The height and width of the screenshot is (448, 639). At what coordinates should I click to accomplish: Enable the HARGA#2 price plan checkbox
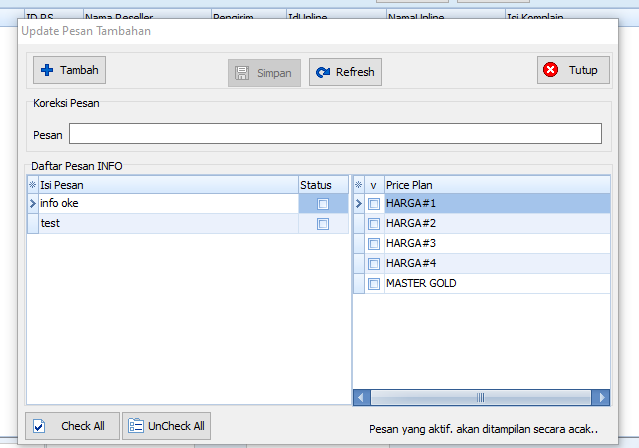click(x=374, y=224)
